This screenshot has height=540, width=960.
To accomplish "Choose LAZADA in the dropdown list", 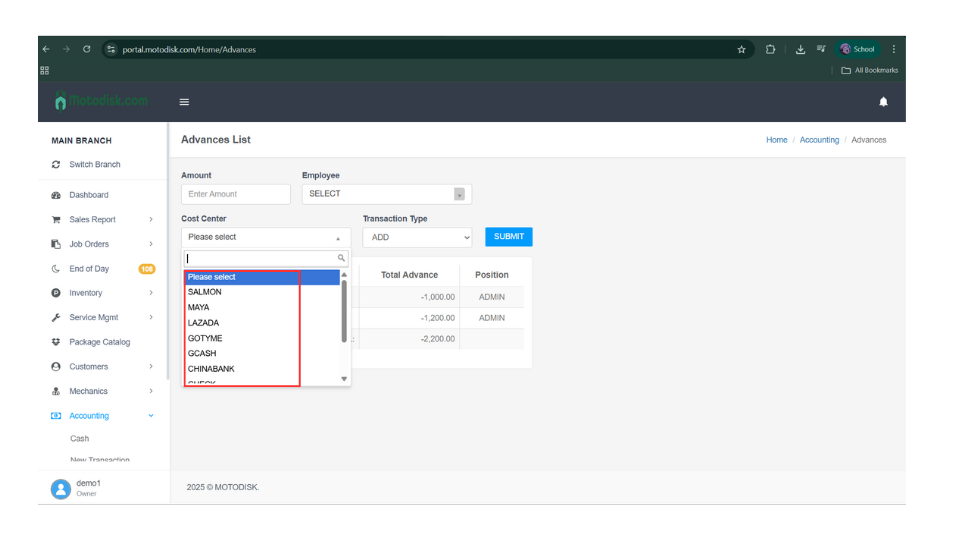I will 203,323.
